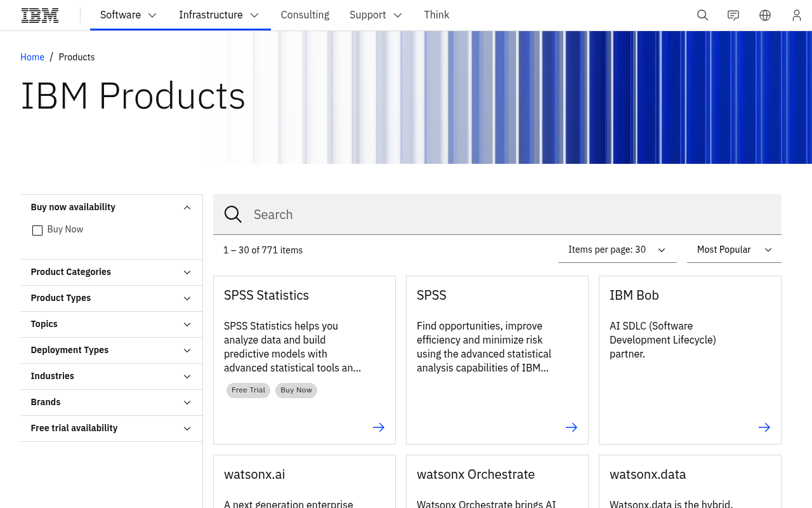Open the Software menu

129,15
